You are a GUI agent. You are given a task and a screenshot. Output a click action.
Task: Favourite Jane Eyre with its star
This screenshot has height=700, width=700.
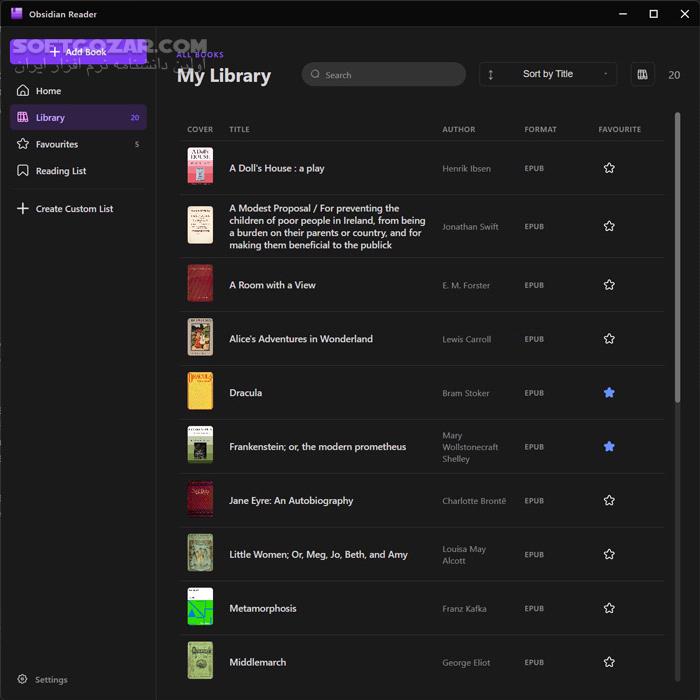[x=609, y=500]
